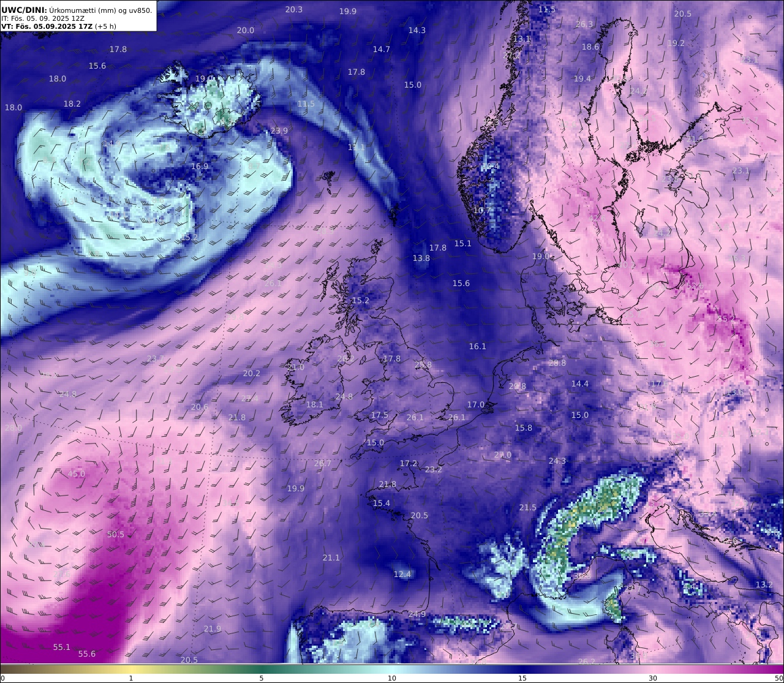Select the 19.2 value label
This screenshot has width=784, height=683.
[x=676, y=43]
